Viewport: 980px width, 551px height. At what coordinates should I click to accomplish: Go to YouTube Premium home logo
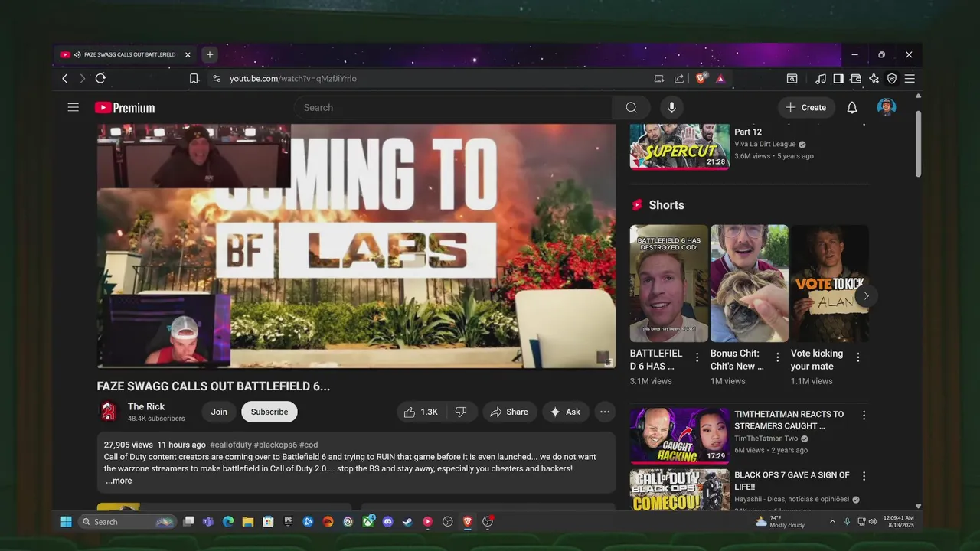click(125, 108)
